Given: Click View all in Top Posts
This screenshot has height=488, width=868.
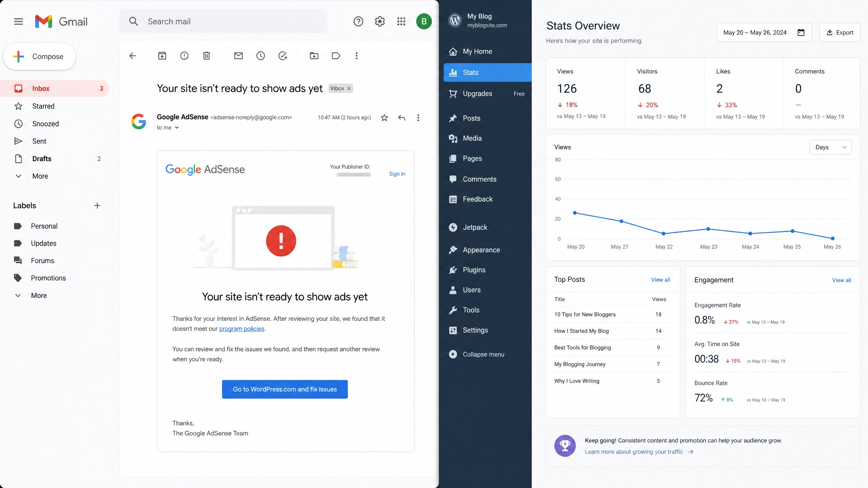Looking at the screenshot, I should tap(660, 280).
